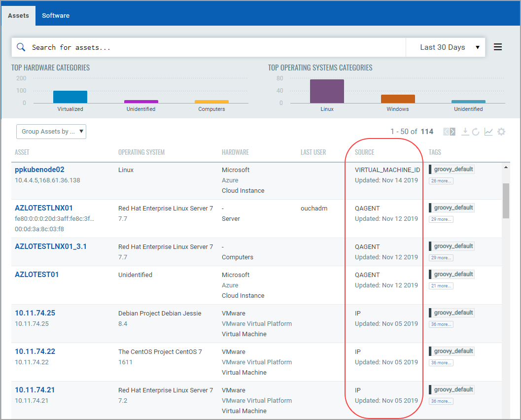The width and height of the screenshot is (521, 420).
Task: Select the Computers hardware bar
Action: tap(211, 102)
